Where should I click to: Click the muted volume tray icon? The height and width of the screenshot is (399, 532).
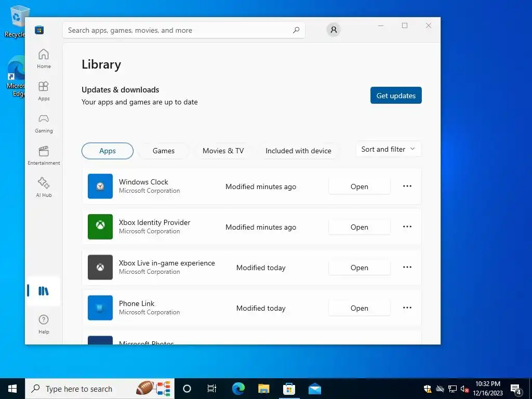click(464, 389)
